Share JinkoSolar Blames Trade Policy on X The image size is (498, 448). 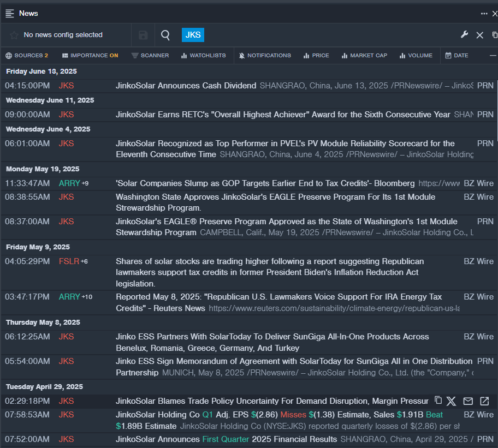pos(451,401)
